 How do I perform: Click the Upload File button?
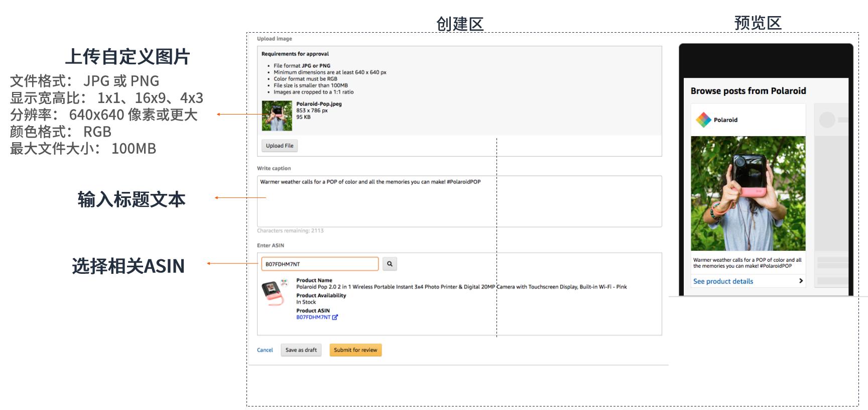click(280, 146)
